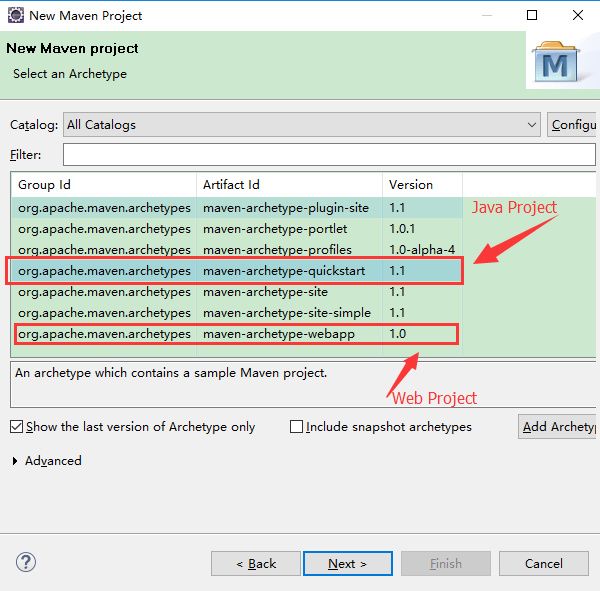Go back with the Back button
Image resolution: width=600 pixels, height=591 pixels.
[256, 563]
